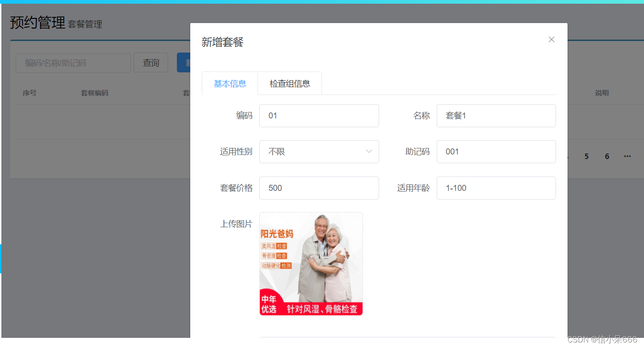Viewport: 644px width, 348px height.
Task: Select the 基本信息 tab
Action: pyautogui.click(x=229, y=83)
